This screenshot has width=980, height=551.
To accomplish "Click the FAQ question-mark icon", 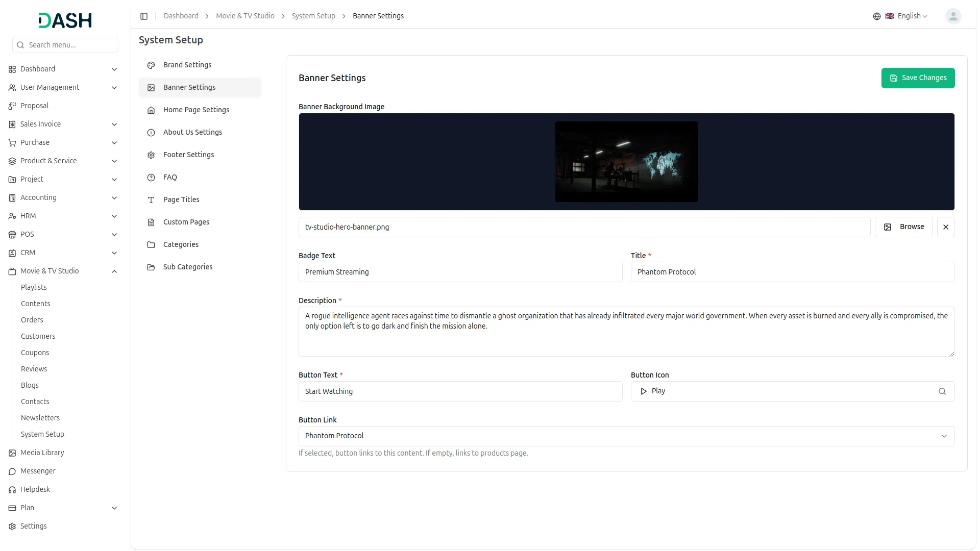I will (151, 178).
